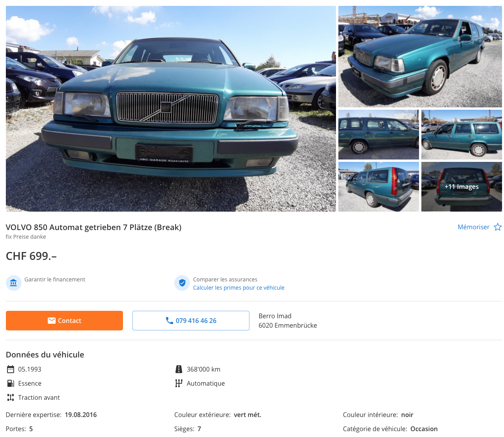Click the insurance shield icon
Viewport: 504px width, 437px height.
[182, 283]
